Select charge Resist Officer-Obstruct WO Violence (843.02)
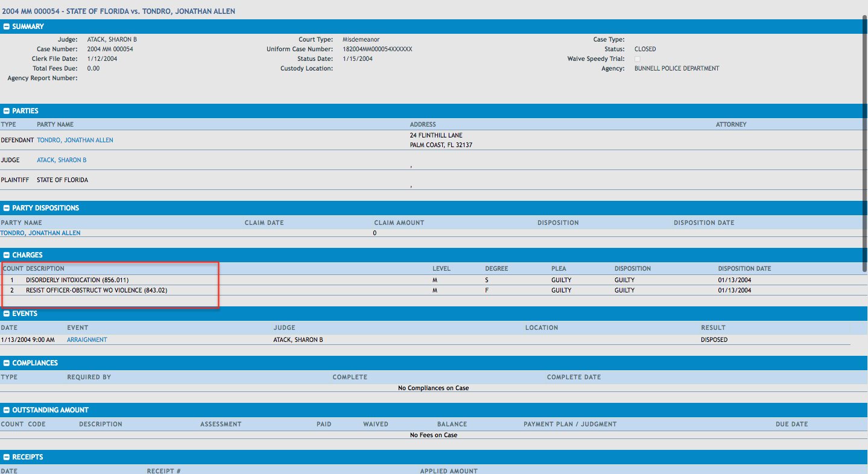The width and height of the screenshot is (868, 474). (x=97, y=290)
